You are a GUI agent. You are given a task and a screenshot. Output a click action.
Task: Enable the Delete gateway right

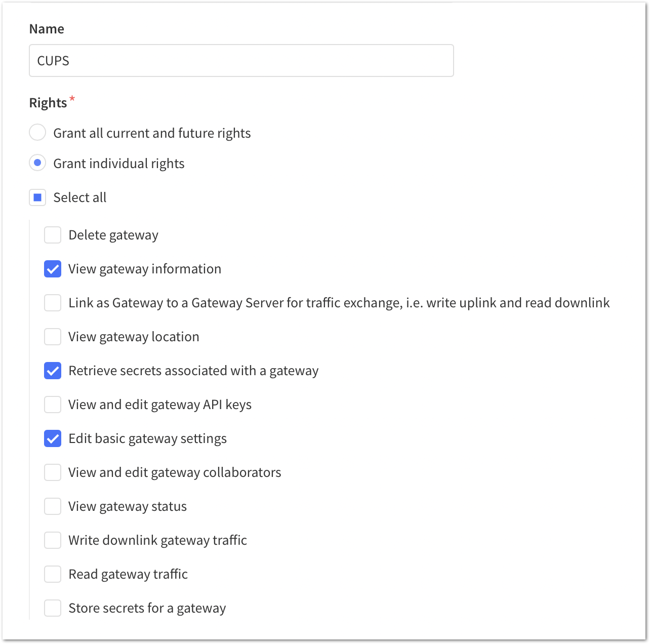click(53, 235)
